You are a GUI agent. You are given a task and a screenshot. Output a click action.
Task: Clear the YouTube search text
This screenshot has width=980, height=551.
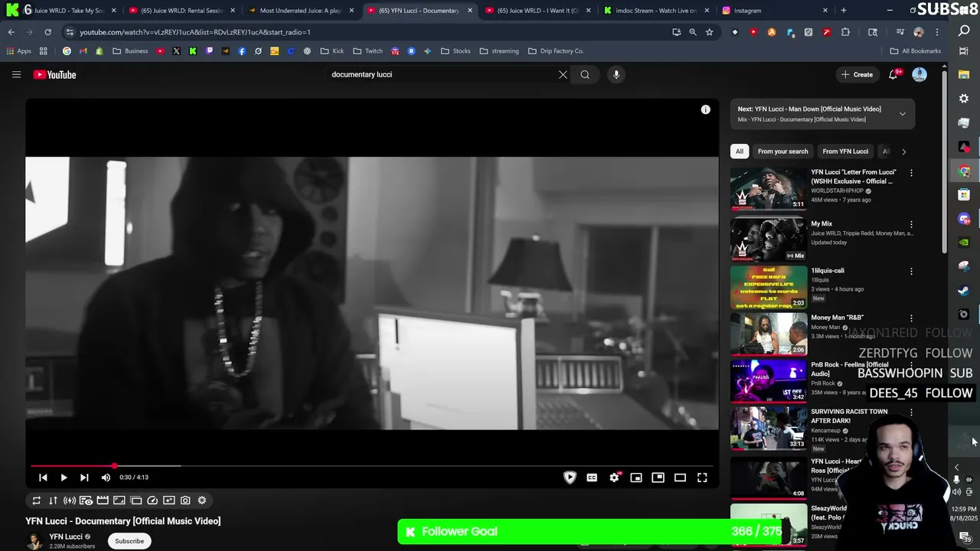(x=563, y=74)
